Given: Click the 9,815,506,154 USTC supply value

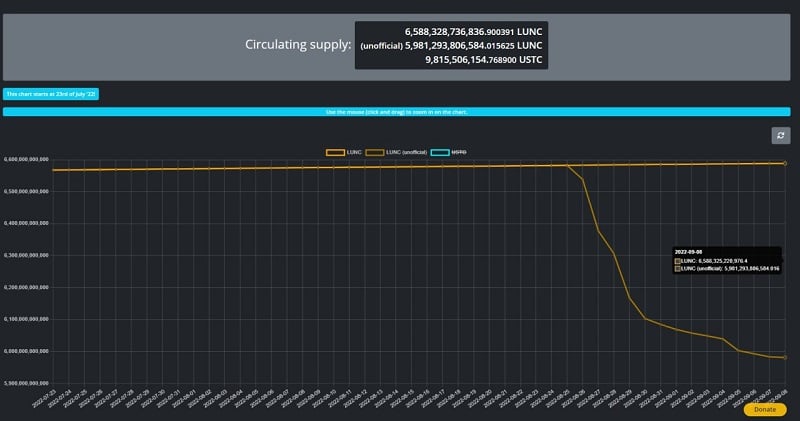Looking at the screenshot, I should (484, 60).
